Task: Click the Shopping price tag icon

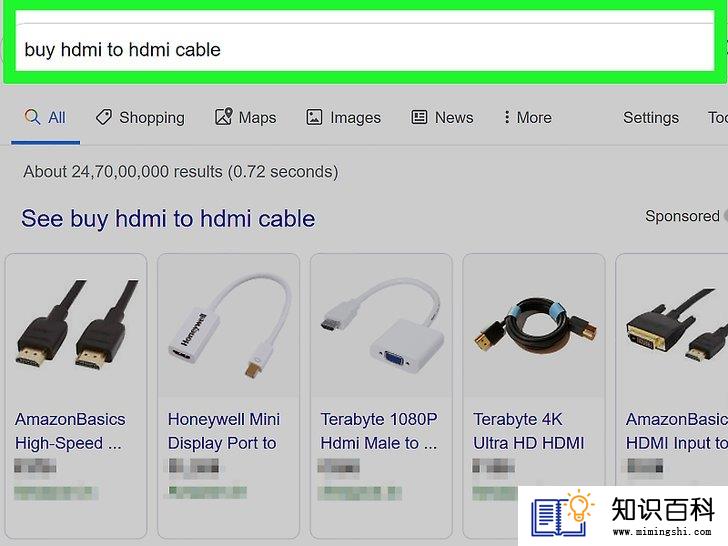Action: (x=104, y=117)
